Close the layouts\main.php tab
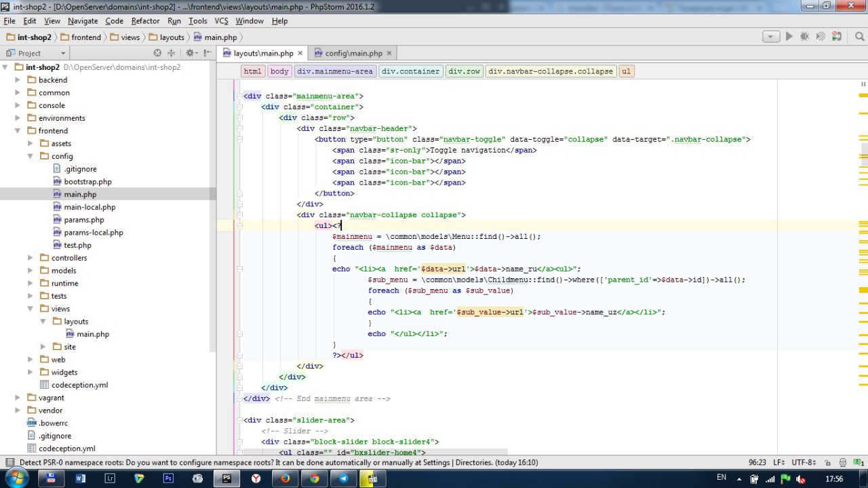Screen dimensions: 868x488 click(300, 53)
